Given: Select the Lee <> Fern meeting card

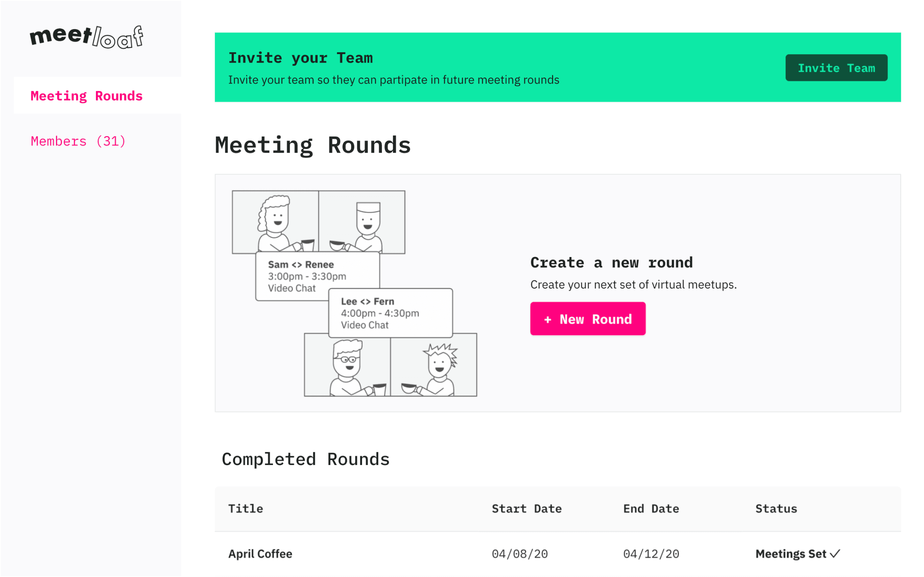Looking at the screenshot, I should click(390, 313).
